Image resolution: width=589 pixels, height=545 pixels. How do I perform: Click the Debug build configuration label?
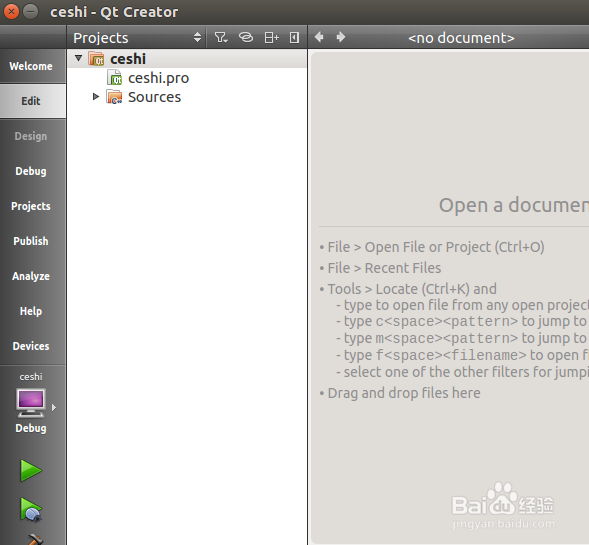coord(31,428)
